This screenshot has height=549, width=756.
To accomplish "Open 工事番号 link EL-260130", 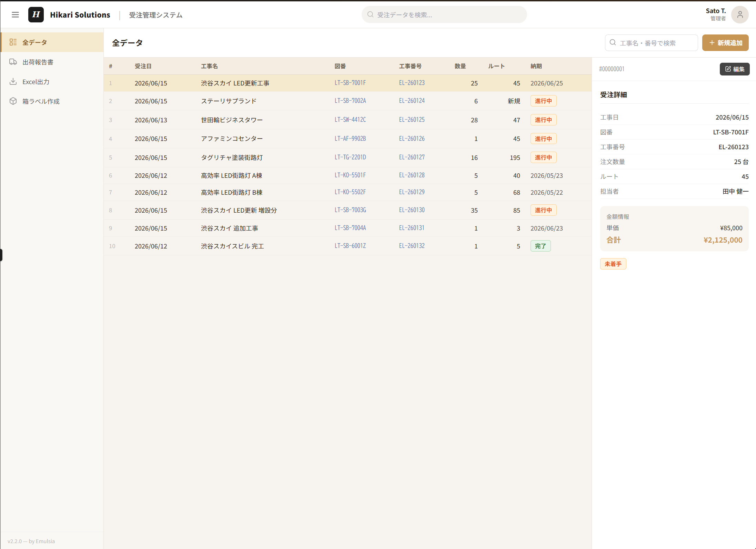I will tap(412, 210).
